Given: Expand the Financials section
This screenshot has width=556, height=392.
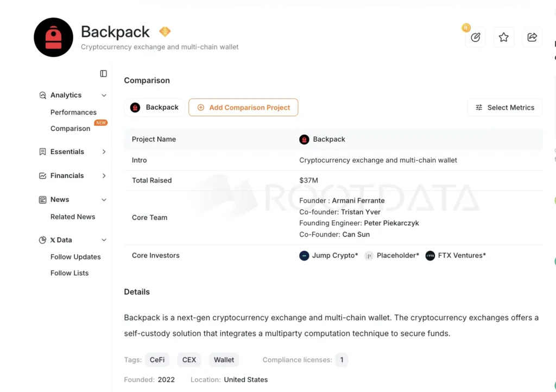Looking at the screenshot, I should tap(104, 176).
